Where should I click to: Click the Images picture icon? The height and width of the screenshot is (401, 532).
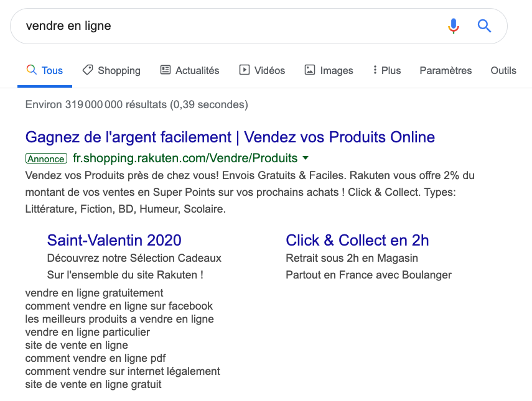pyautogui.click(x=310, y=70)
